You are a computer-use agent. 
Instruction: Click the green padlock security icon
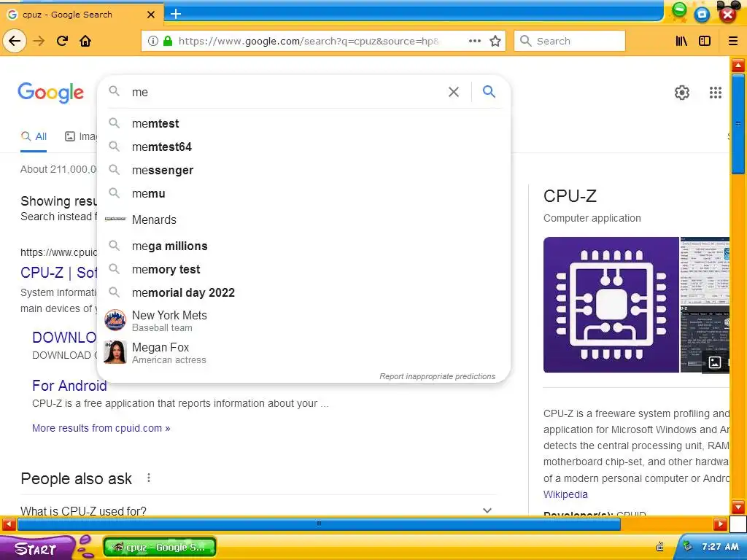[x=168, y=41]
